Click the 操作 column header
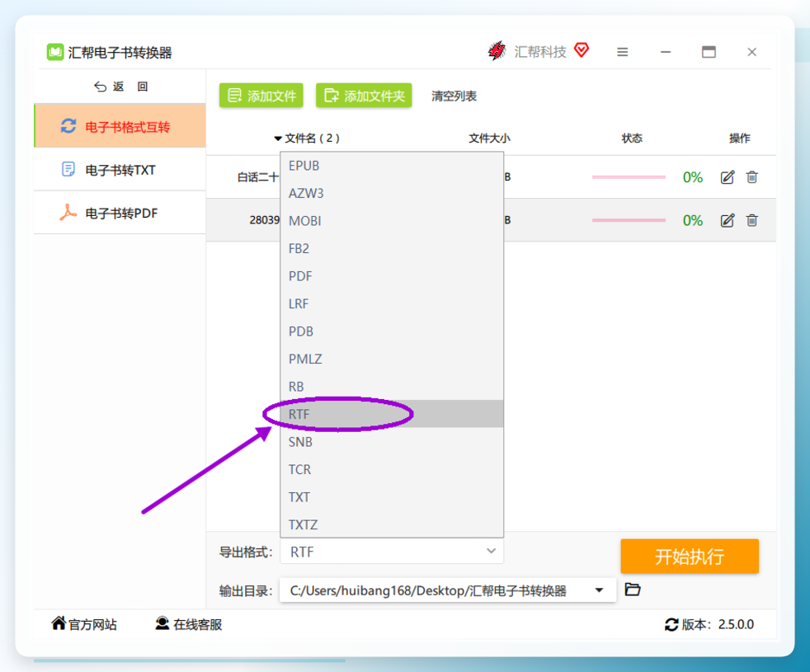The width and height of the screenshot is (810, 672). point(739,138)
